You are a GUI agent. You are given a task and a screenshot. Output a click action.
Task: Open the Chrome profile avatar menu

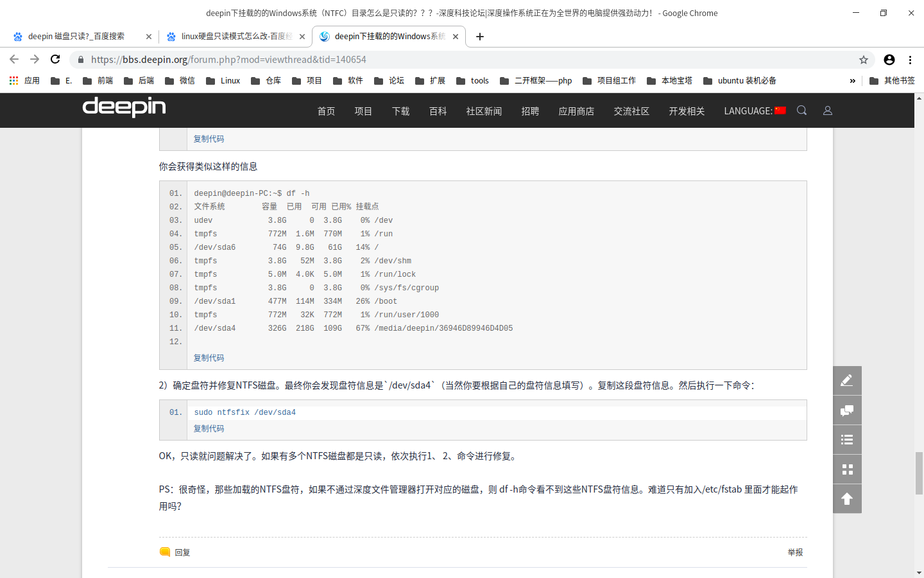coord(889,60)
